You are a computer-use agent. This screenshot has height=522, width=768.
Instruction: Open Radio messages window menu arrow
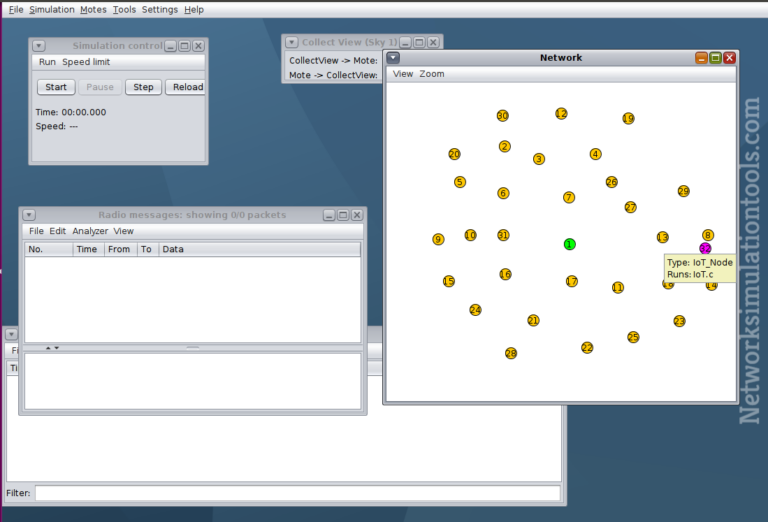point(29,215)
